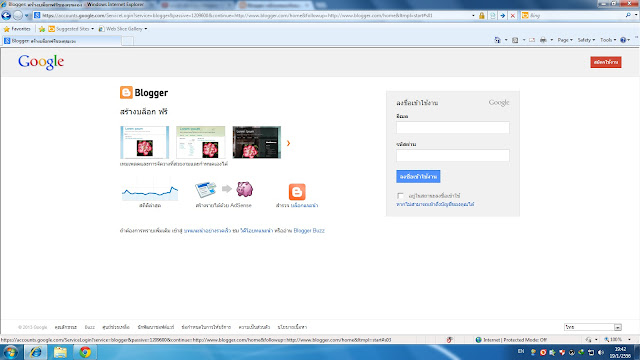Expand the Web Slice Gallery dropdown
This screenshot has width=640, height=360.
coord(146,29)
